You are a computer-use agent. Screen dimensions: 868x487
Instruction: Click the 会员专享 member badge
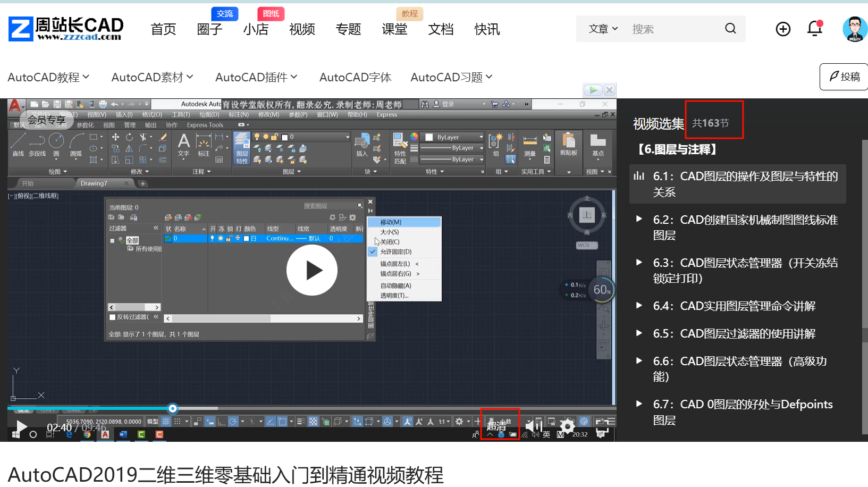pyautogui.click(x=46, y=120)
